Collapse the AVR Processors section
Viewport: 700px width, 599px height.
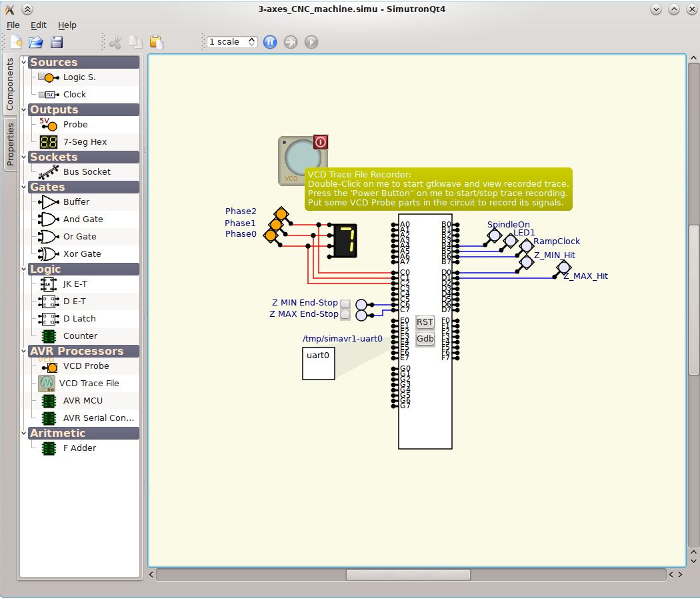click(x=23, y=351)
